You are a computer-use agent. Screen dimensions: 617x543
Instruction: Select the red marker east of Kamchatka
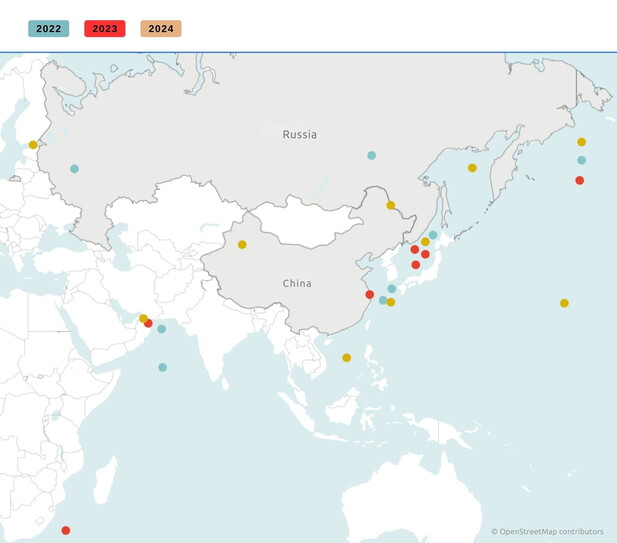[579, 180]
